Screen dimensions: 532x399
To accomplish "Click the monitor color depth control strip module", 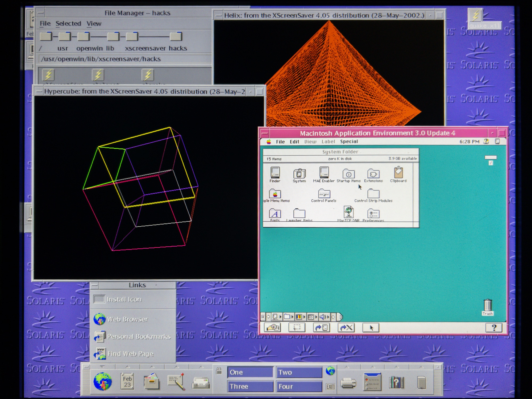I will point(299,317).
